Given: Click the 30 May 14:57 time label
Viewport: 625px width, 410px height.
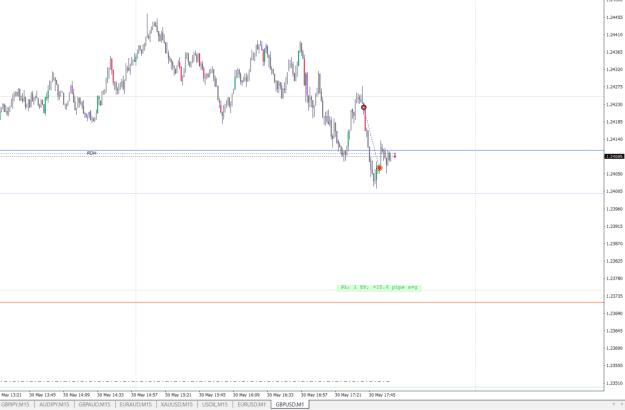Looking at the screenshot, I should [144, 395].
